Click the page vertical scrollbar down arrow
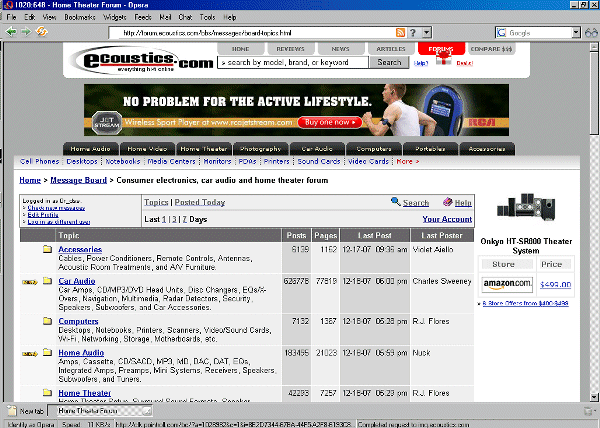 [x=594, y=397]
